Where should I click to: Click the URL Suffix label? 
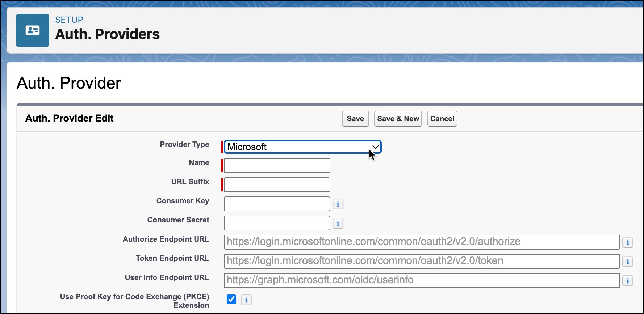click(191, 182)
